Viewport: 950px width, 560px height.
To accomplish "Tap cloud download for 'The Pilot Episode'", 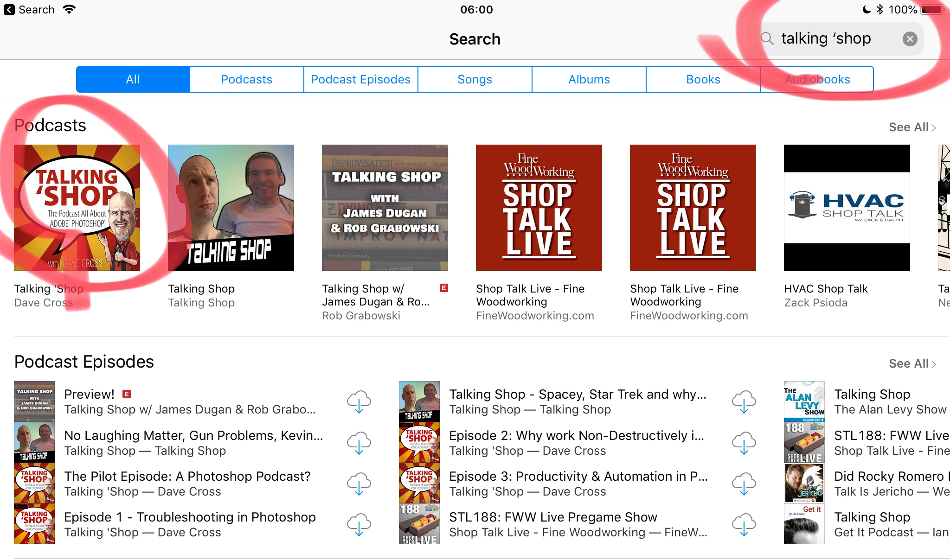I will tap(359, 484).
